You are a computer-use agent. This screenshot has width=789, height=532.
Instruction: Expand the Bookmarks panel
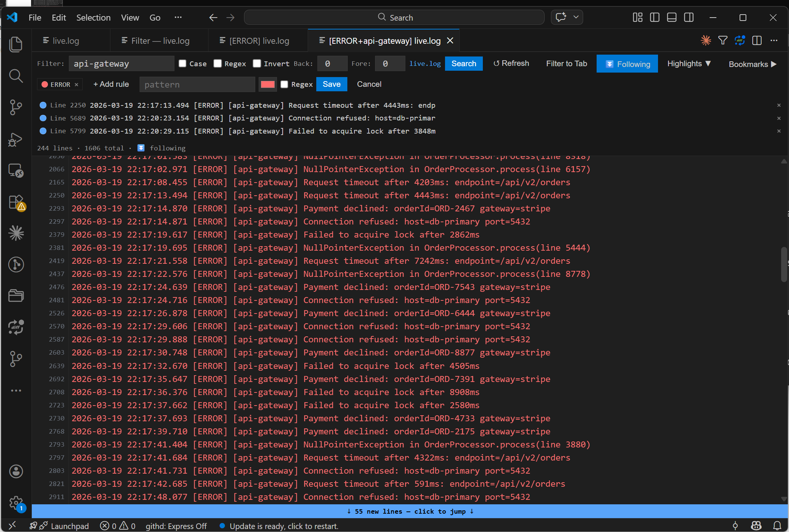tap(753, 64)
